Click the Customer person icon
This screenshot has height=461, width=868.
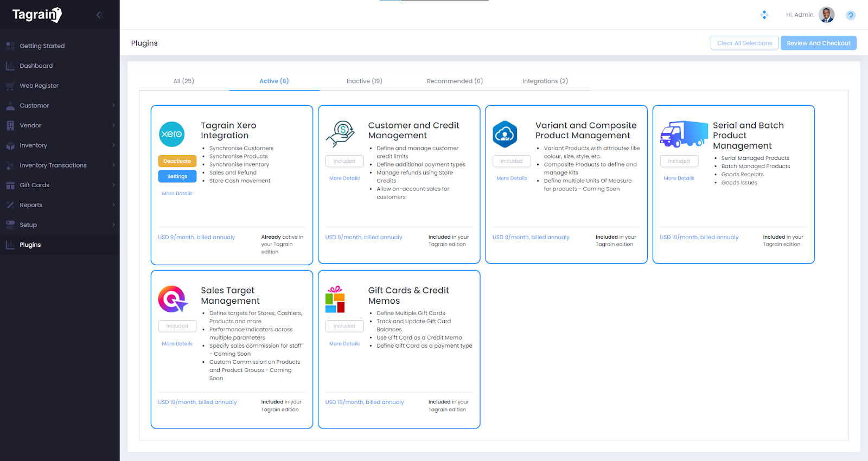10,106
